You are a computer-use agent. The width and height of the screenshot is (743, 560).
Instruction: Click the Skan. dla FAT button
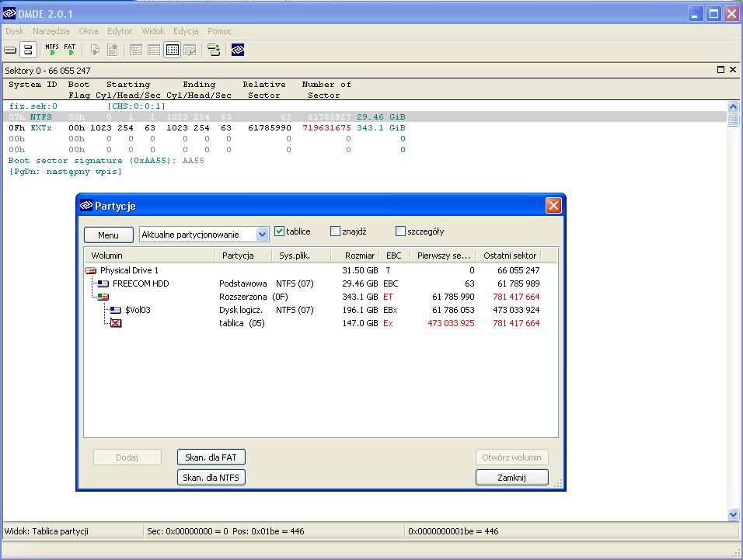pos(211,457)
